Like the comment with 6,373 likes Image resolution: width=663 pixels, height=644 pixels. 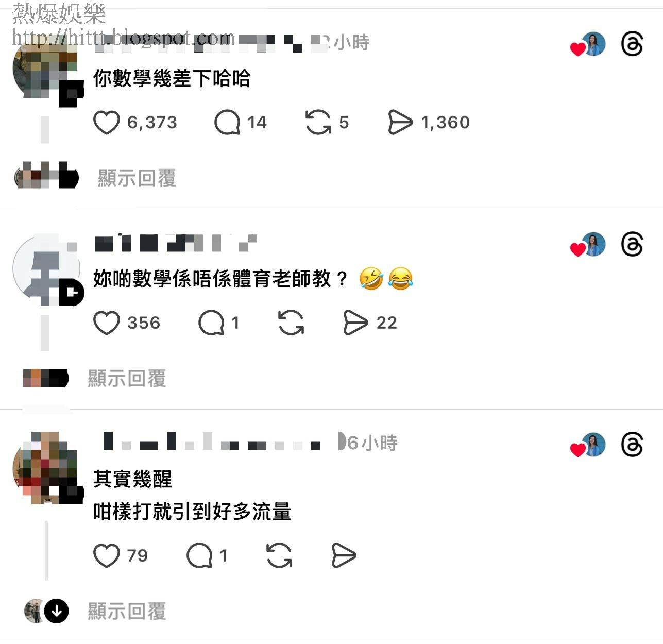107,123
